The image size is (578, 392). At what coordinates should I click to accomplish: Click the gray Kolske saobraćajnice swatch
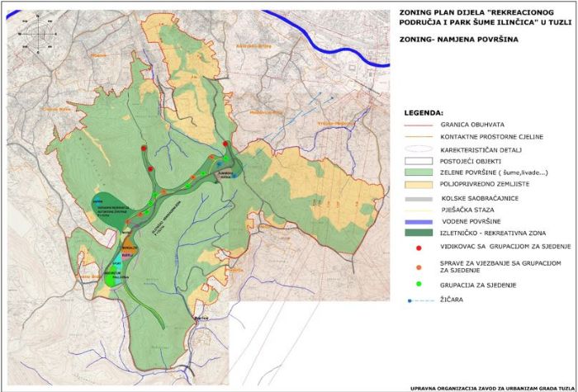pyautogui.click(x=418, y=199)
